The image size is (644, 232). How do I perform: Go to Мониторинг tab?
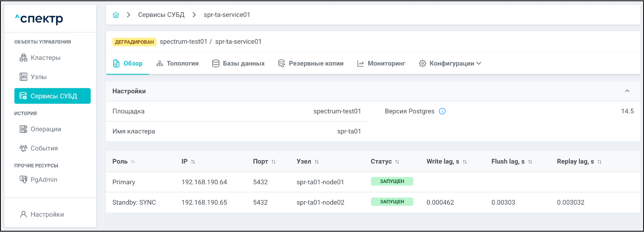381,63
